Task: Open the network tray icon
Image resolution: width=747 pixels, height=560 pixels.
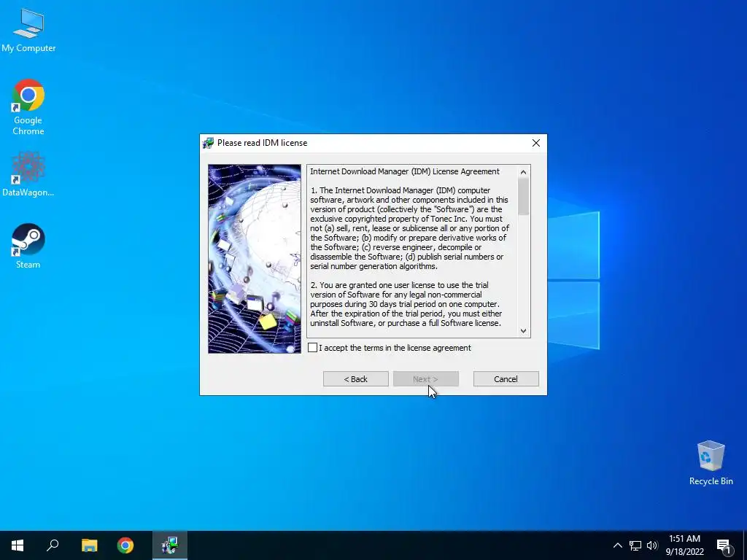Action: point(635,545)
